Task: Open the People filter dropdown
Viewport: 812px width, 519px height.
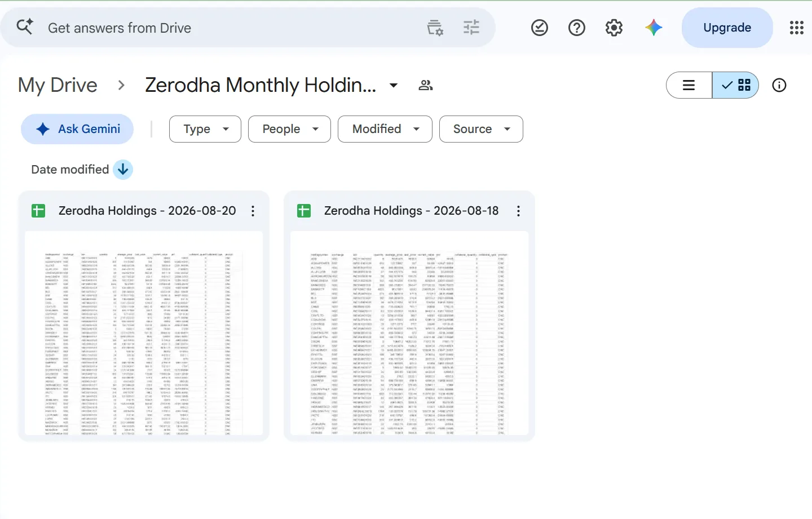Action: click(x=290, y=129)
